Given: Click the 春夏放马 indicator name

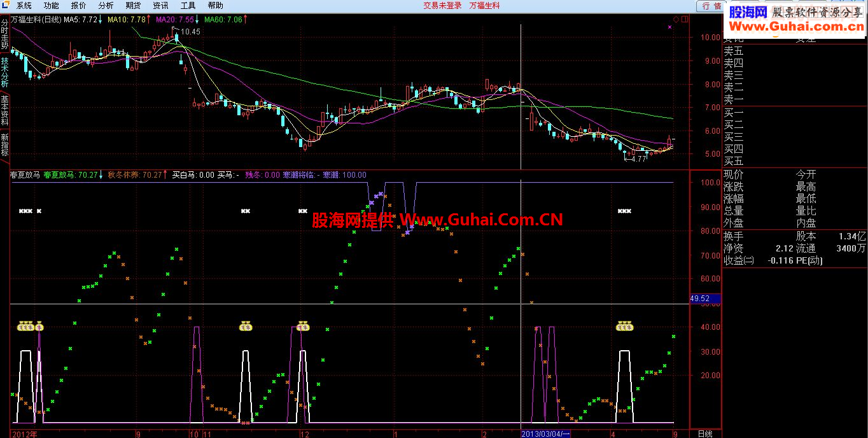Looking at the screenshot, I should (25, 174).
